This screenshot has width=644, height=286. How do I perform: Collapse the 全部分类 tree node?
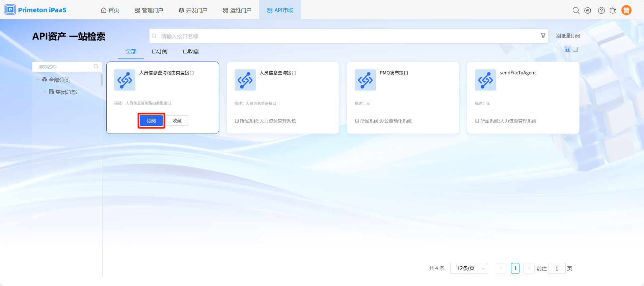[x=38, y=80]
